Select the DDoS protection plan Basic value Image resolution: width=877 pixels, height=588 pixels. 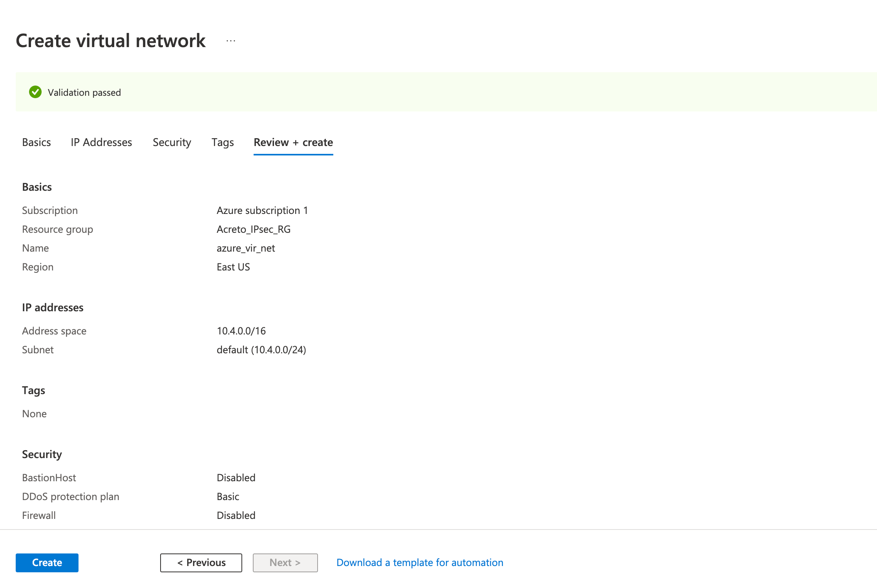tap(228, 497)
